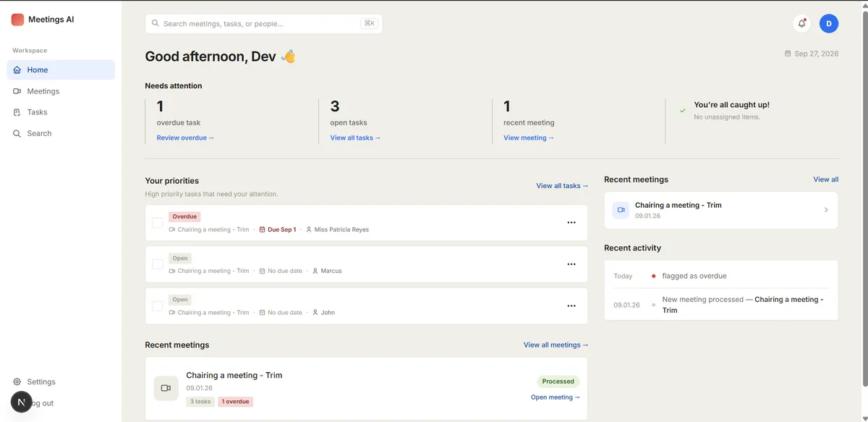Open Tasks in sidebar
Viewport: 868px width, 422px height.
tap(61, 112)
